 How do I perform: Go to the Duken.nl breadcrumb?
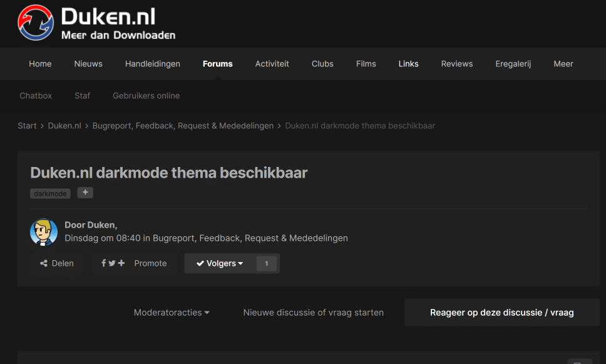point(64,126)
